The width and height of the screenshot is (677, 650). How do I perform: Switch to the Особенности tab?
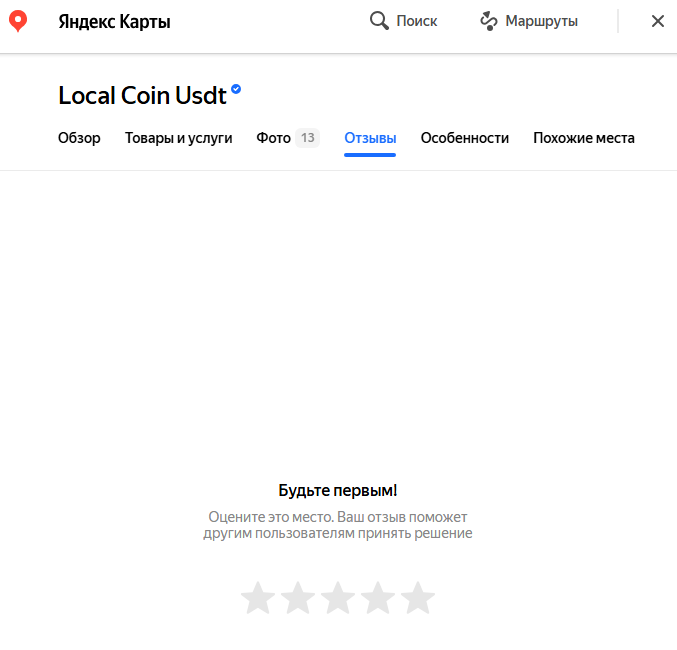[x=465, y=138]
